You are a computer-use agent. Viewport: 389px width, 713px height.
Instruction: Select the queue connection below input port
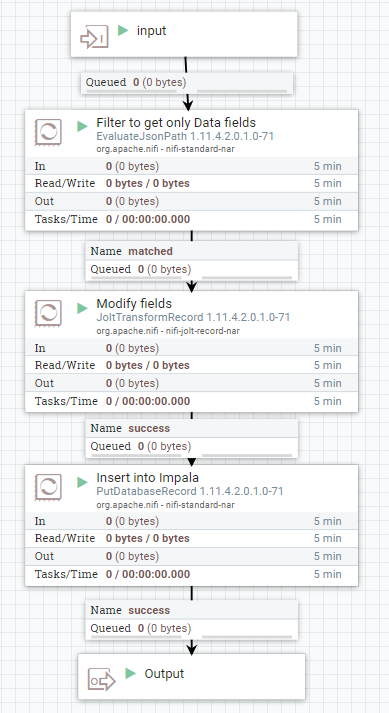pyautogui.click(x=187, y=83)
